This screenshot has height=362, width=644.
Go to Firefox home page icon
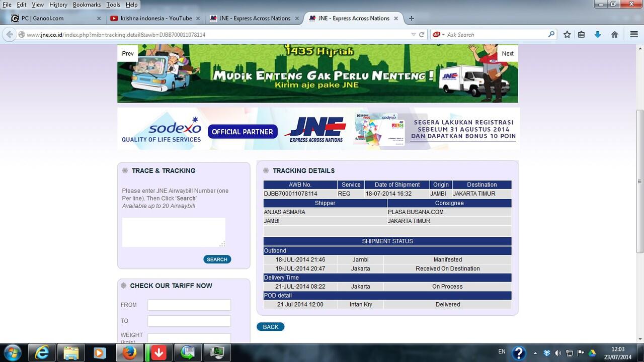(614, 35)
